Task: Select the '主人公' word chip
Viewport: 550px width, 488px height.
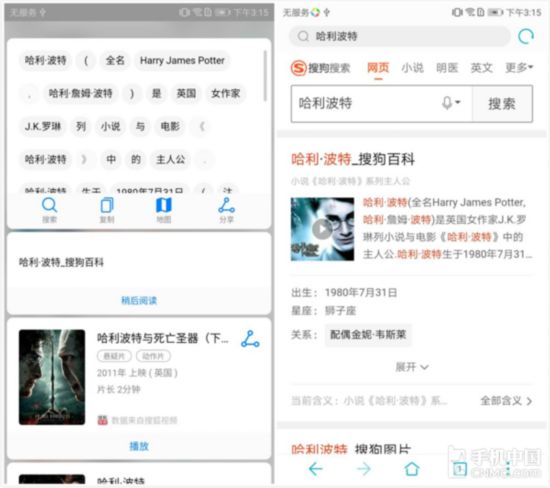Action: [170, 160]
